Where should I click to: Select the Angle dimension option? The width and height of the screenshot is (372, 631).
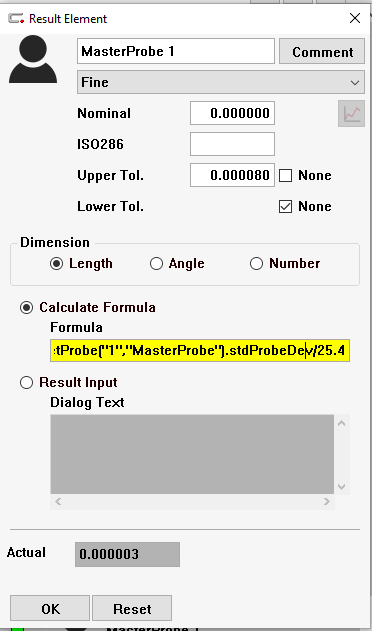[156, 264]
